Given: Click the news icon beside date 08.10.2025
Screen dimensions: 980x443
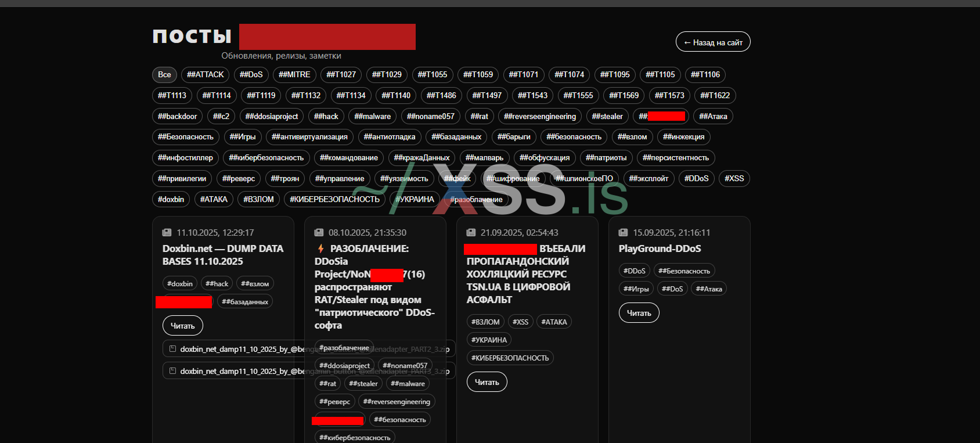Looking at the screenshot, I should [319, 233].
